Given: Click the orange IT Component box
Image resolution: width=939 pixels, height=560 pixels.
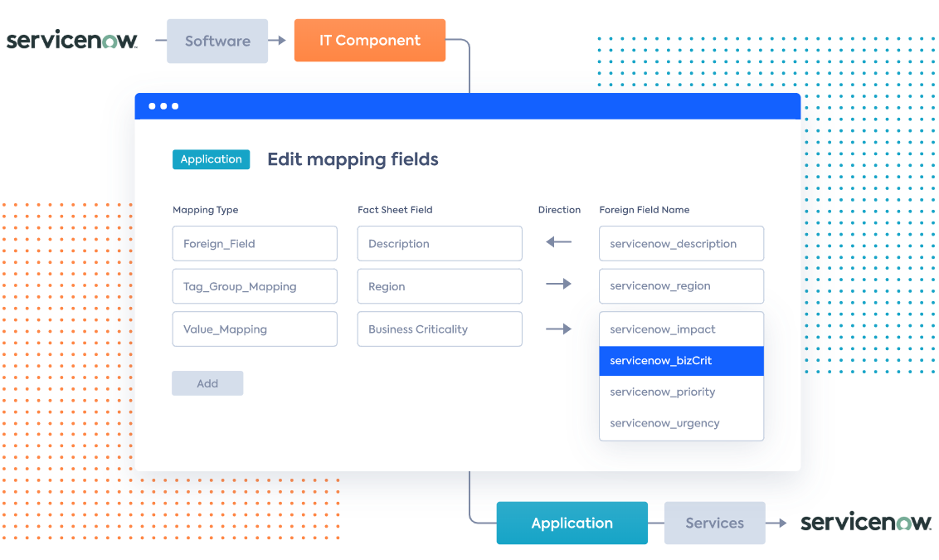Looking at the screenshot, I should pos(370,41).
